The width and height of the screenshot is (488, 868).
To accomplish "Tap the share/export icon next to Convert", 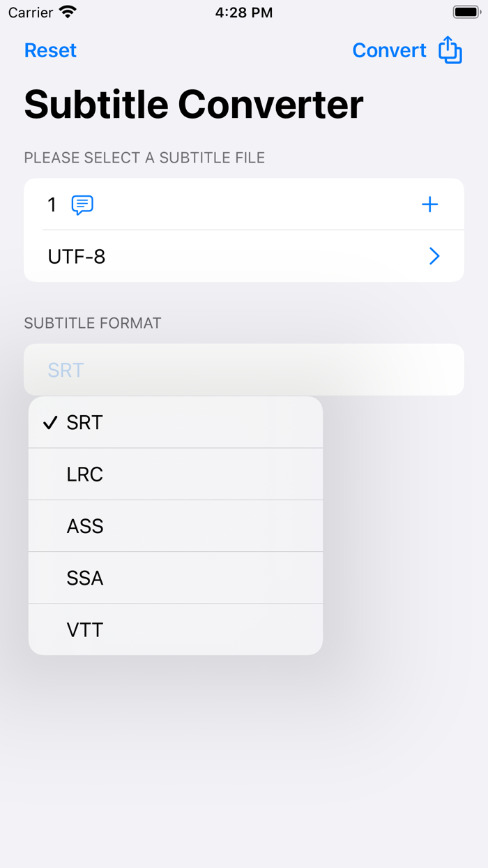I will tap(450, 50).
